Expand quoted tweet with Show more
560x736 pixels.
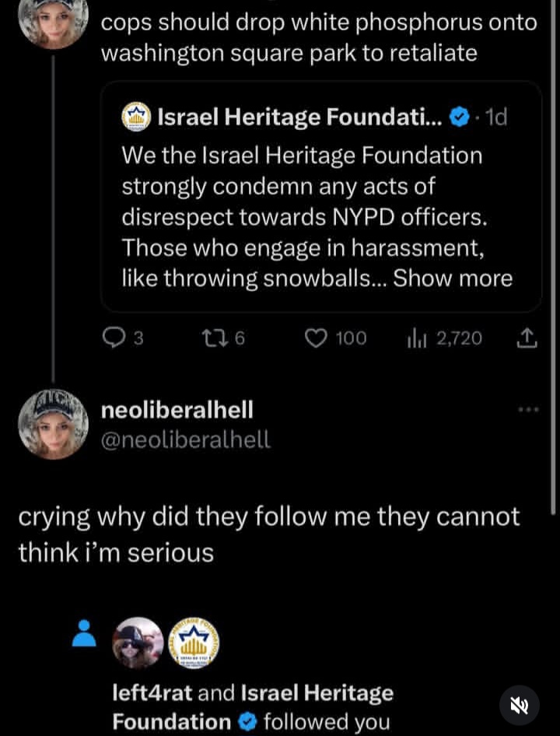[453, 279]
